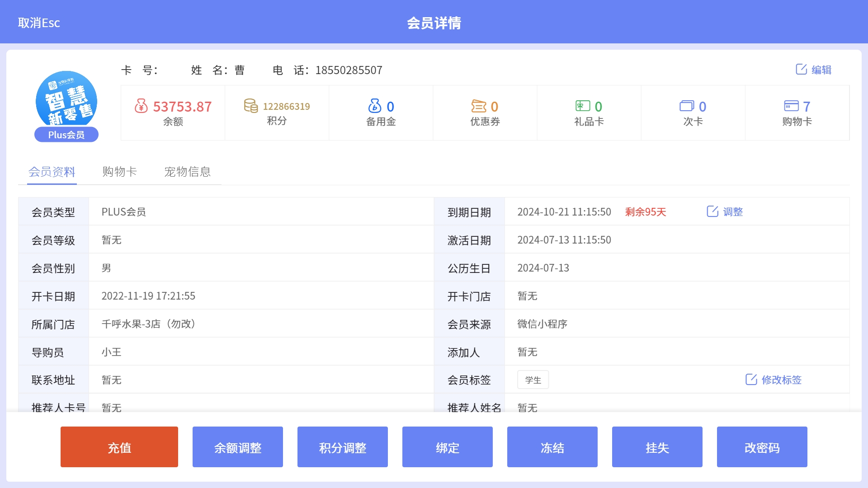
Task: Click the times card (次卡) icon
Action: tap(687, 106)
